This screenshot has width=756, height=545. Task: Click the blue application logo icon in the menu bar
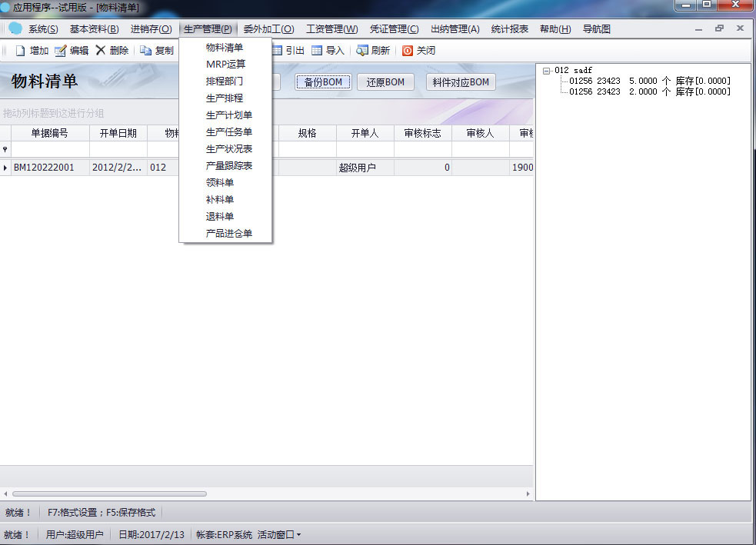15,28
